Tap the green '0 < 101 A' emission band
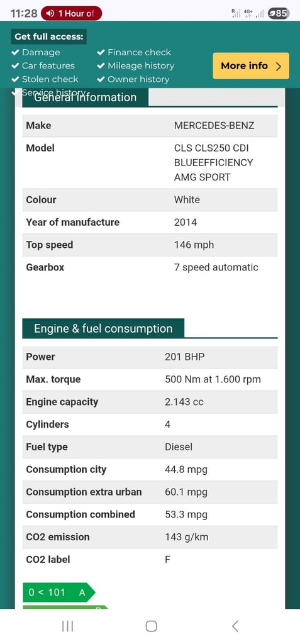This screenshot has width=300, height=644. (58, 592)
